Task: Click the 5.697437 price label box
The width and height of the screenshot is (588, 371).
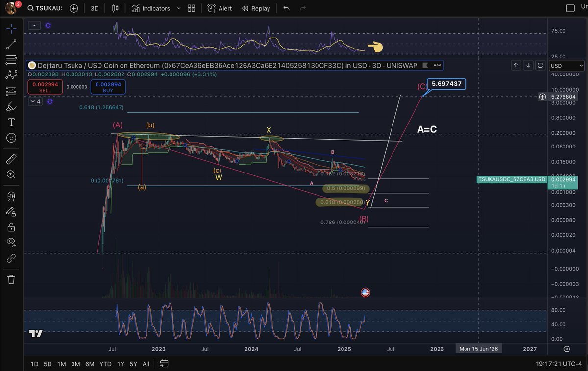Action: 446,84
